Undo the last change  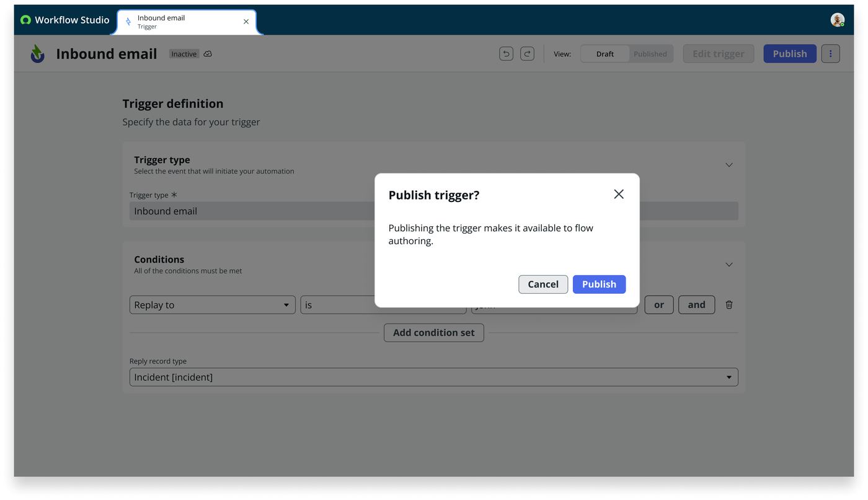point(506,54)
